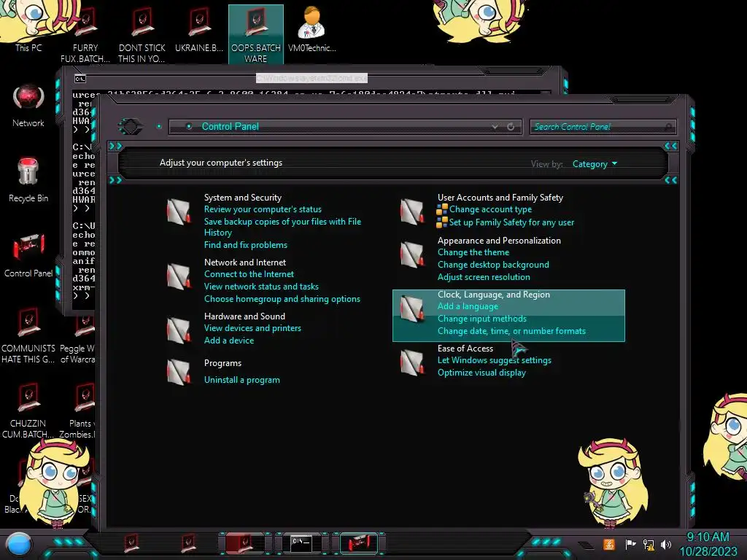Select the COMMUNISTS HATE THIS G desktop icon
Viewport: 747px width, 560px height.
coord(28,336)
